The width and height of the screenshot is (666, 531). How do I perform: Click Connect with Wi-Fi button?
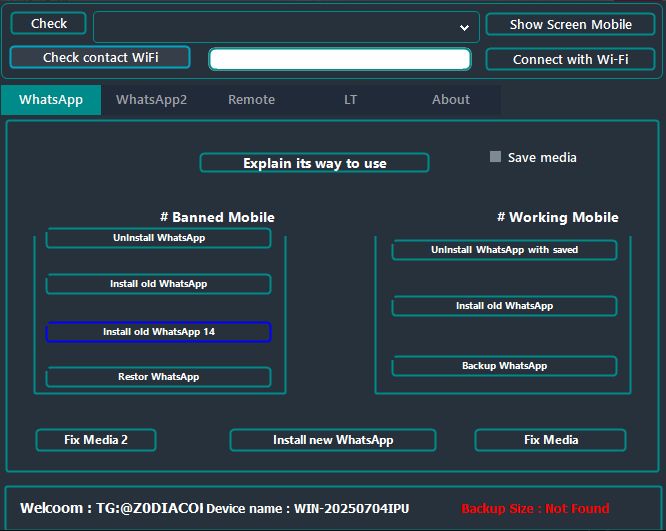pyautogui.click(x=570, y=59)
